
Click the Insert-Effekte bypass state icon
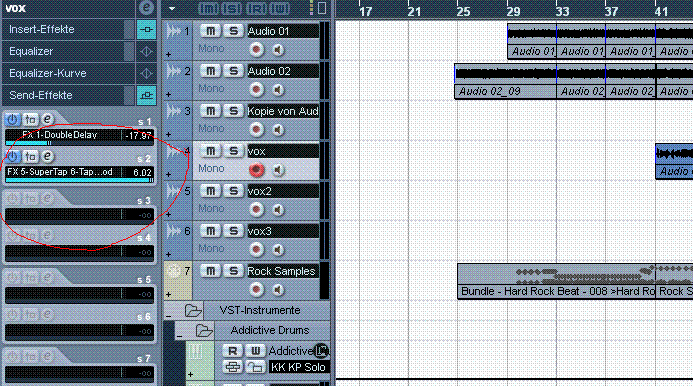click(x=146, y=30)
